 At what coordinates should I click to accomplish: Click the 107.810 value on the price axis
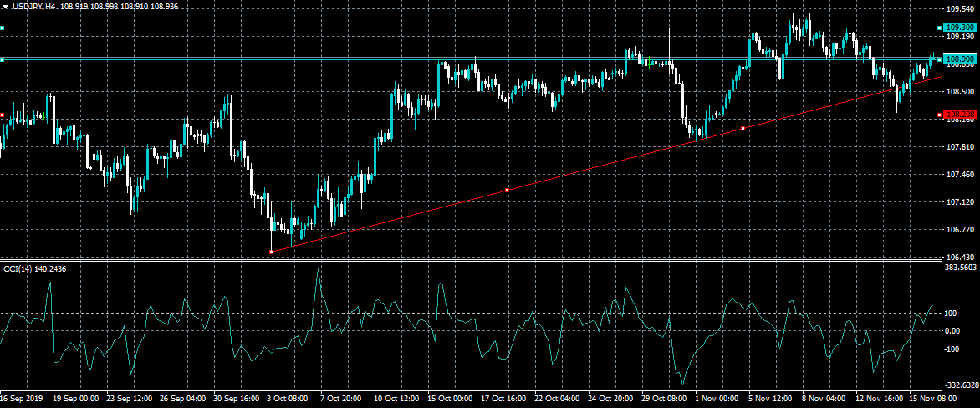[962, 147]
